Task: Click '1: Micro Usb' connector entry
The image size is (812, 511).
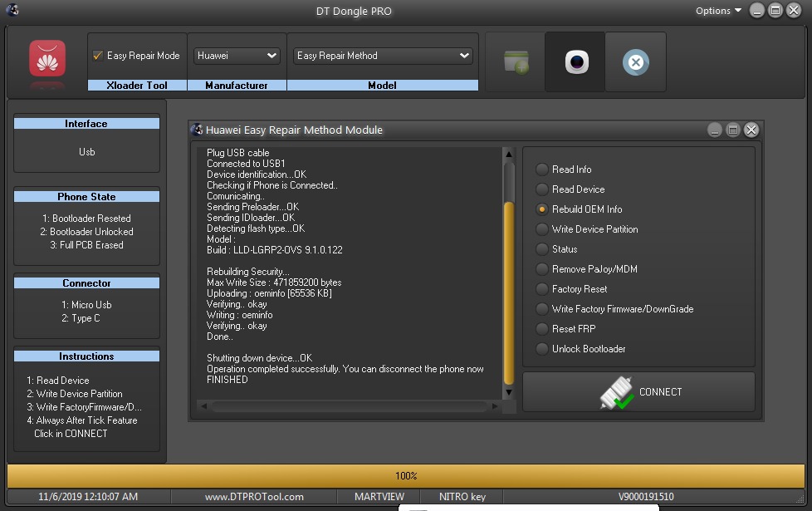Action: [x=86, y=305]
